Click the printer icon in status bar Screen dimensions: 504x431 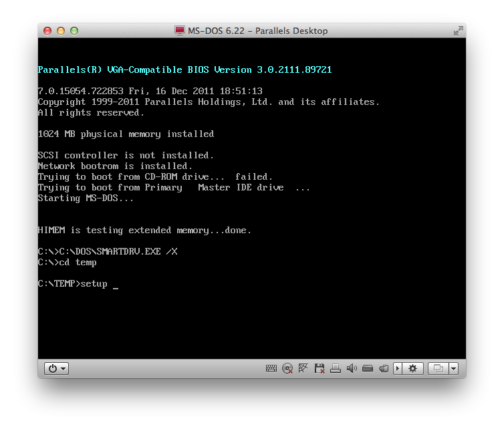coord(336,368)
